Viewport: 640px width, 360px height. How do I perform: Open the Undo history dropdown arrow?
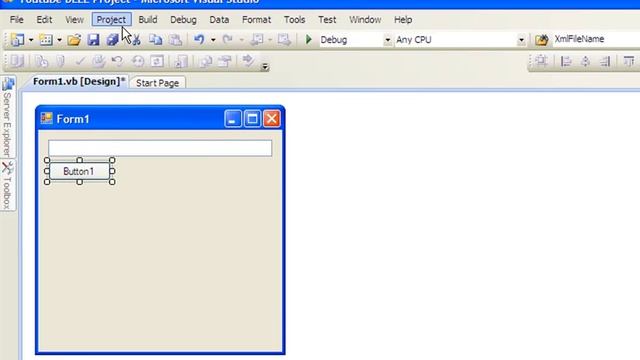(213, 40)
